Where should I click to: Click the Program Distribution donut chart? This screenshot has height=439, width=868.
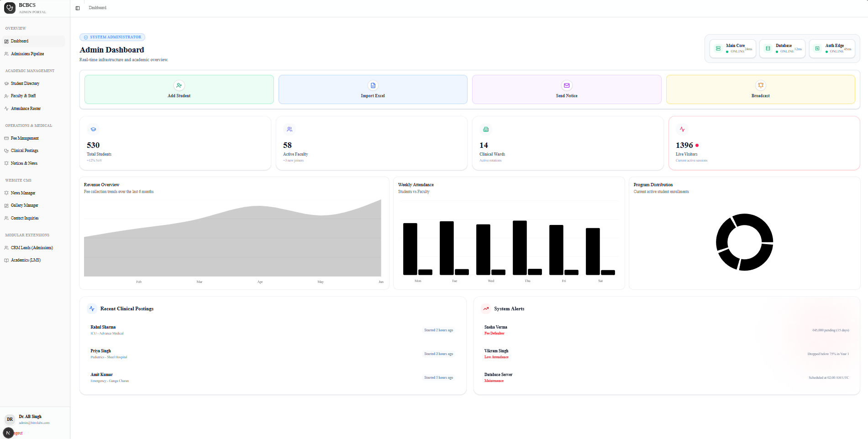click(x=744, y=242)
